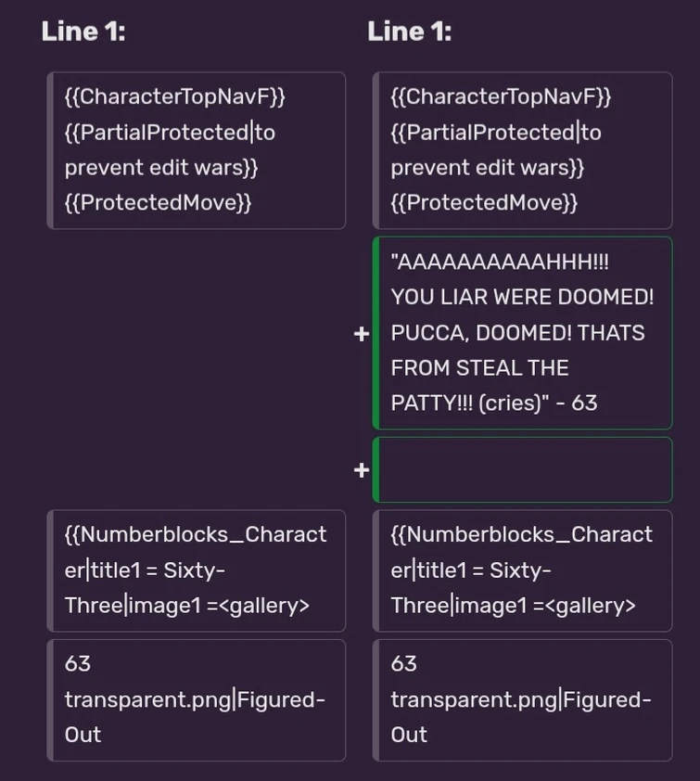Select the left Line 1 heading
Viewport: 700px width, 781px height.
pos(83,32)
